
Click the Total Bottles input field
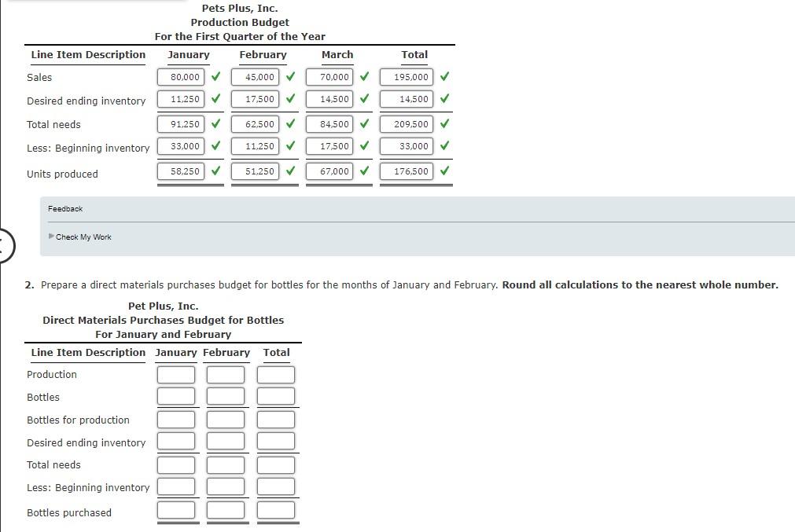(276, 396)
